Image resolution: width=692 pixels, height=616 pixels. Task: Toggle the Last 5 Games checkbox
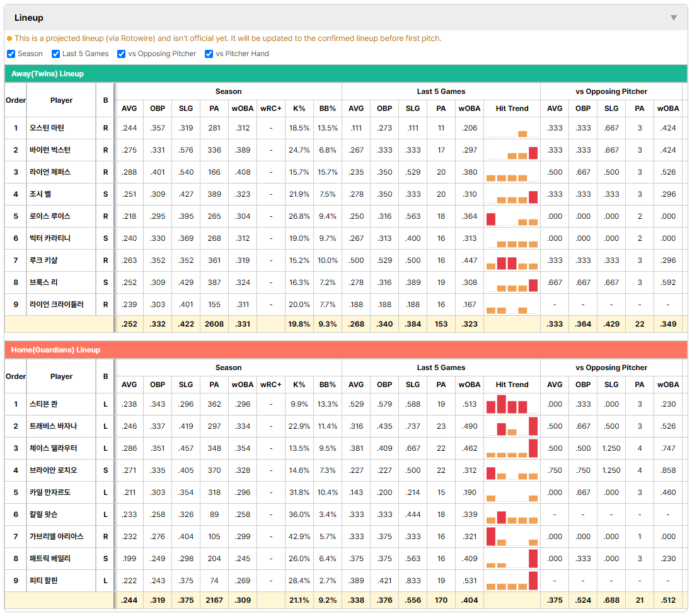pyautogui.click(x=55, y=54)
